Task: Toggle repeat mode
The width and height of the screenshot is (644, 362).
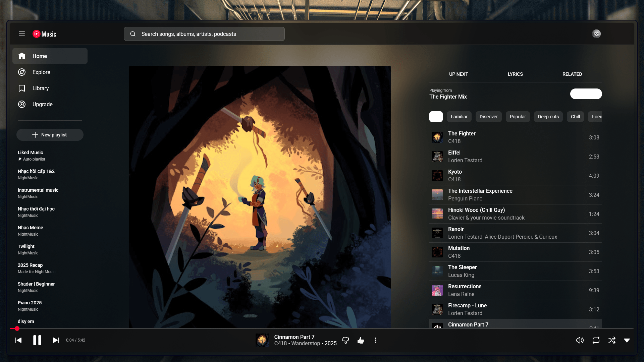Action: click(x=596, y=340)
